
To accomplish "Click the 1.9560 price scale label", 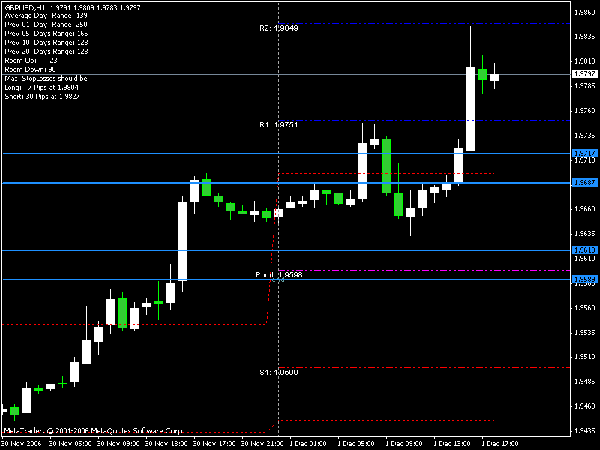I will (585, 308).
